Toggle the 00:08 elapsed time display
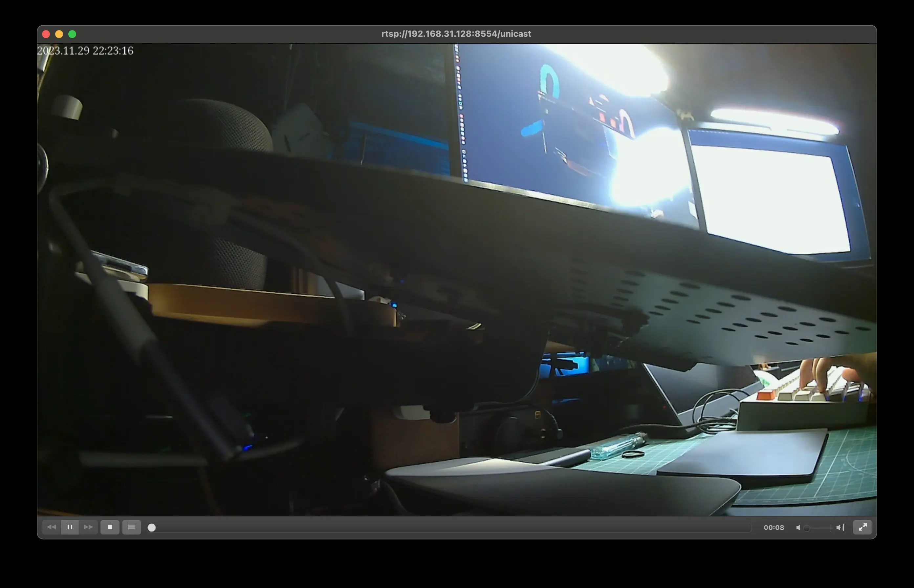The height and width of the screenshot is (588, 914). pos(773,528)
